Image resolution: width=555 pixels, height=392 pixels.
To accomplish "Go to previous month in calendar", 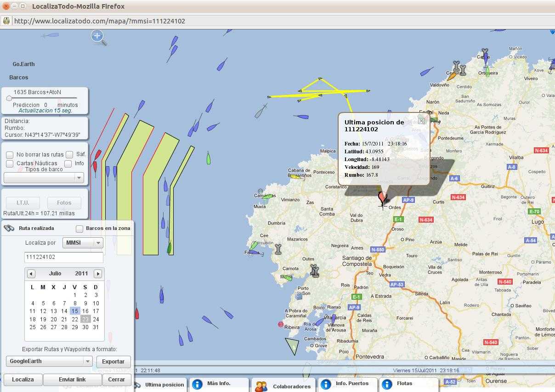I will (31, 274).
